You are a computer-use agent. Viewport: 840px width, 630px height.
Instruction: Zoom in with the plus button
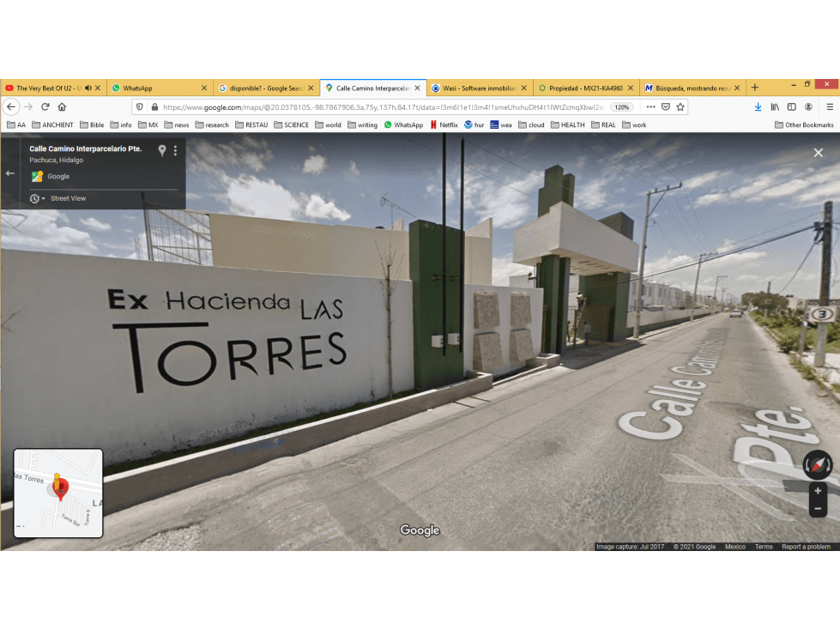click(818, 491)
